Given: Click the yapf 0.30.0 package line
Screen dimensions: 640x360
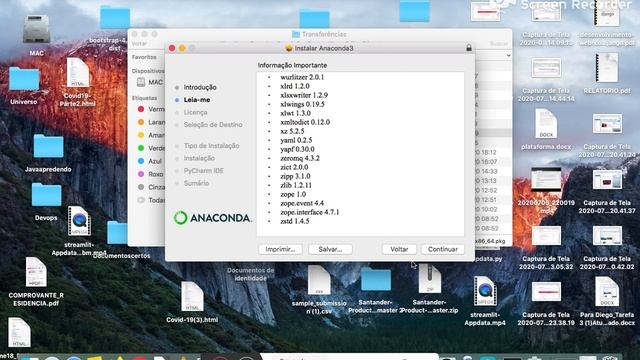Looking at the screenshot, I should click(297, 149).
